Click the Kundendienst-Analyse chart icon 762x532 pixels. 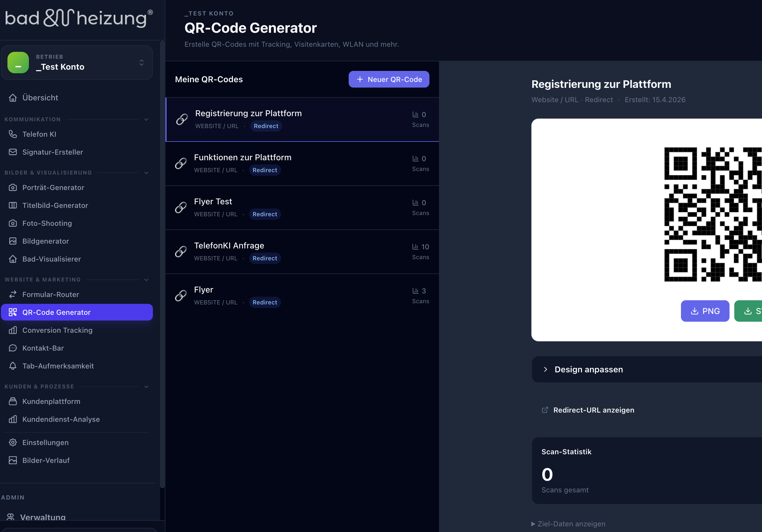click(13, 420)
